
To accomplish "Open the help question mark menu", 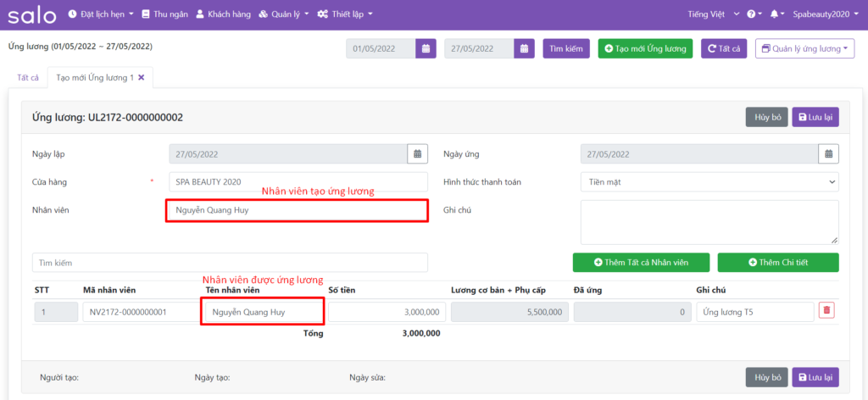I will 753,14.
